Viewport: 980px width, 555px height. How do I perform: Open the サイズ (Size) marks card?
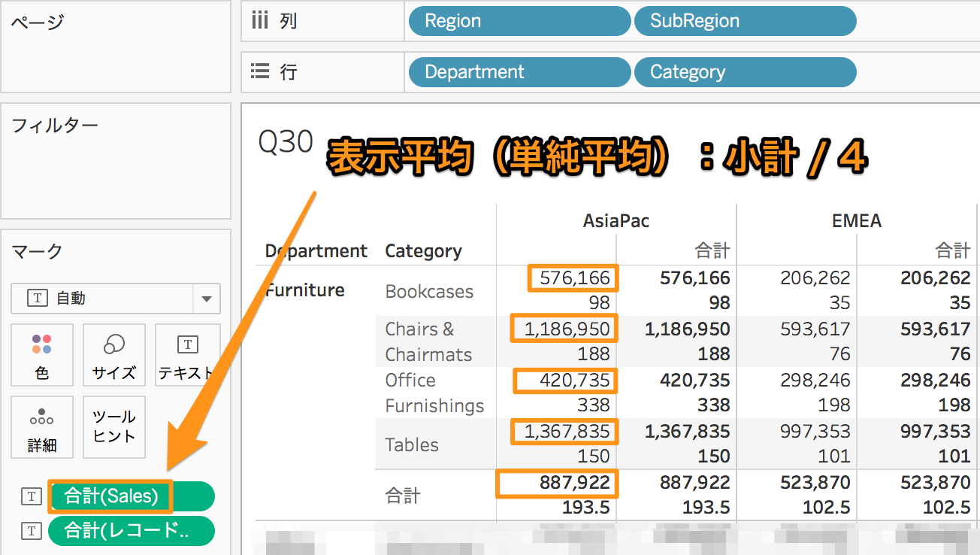(114, 355)
